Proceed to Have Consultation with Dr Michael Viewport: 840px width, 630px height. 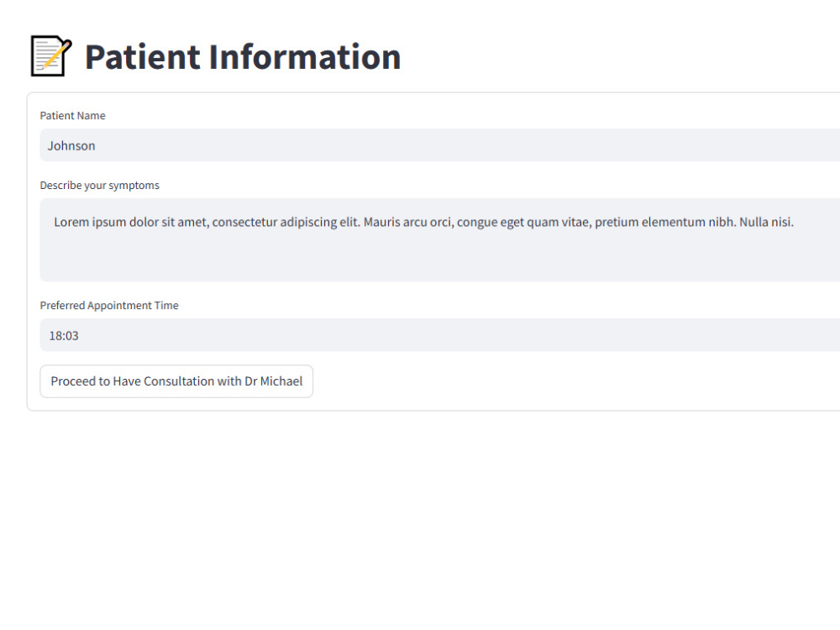[176, 381]
